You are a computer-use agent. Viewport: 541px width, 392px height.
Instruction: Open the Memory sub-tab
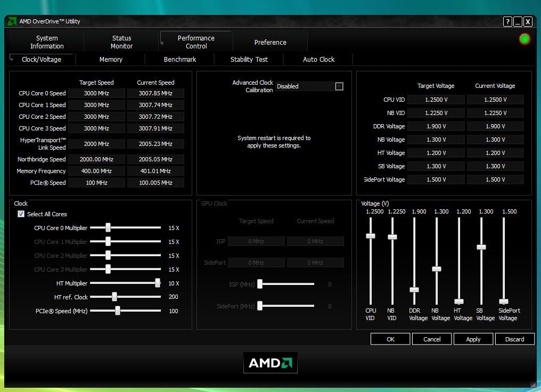[x=110, y=59]
